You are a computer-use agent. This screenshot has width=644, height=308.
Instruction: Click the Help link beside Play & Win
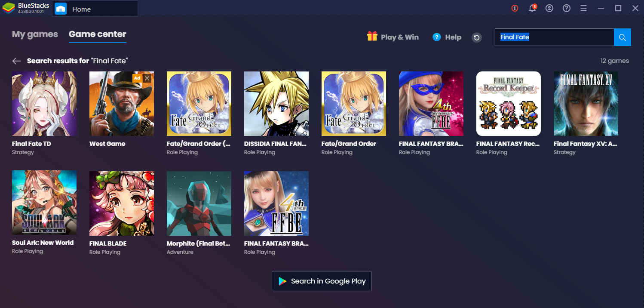coord(447,37)
